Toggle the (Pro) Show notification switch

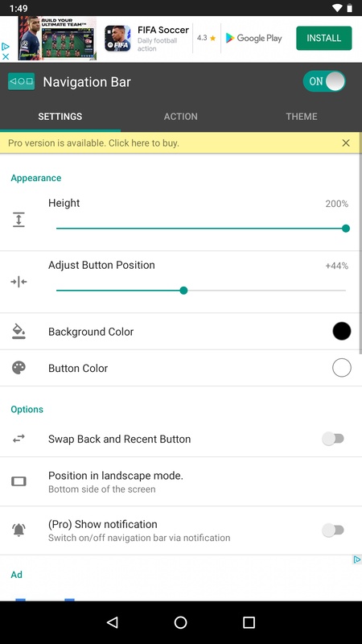coord(333,530)
